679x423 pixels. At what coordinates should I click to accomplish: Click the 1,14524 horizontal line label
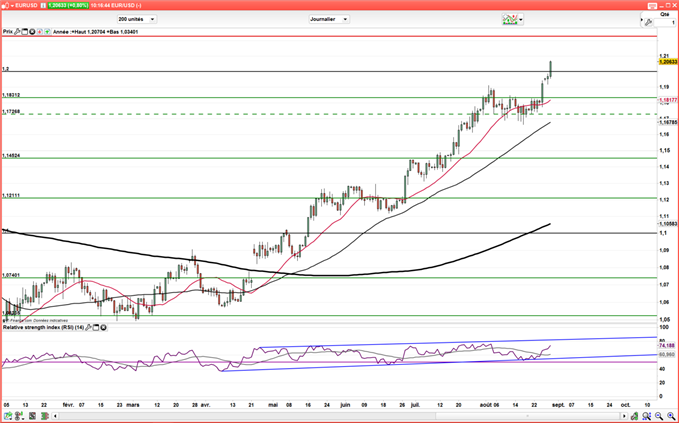tap(11, 155)
